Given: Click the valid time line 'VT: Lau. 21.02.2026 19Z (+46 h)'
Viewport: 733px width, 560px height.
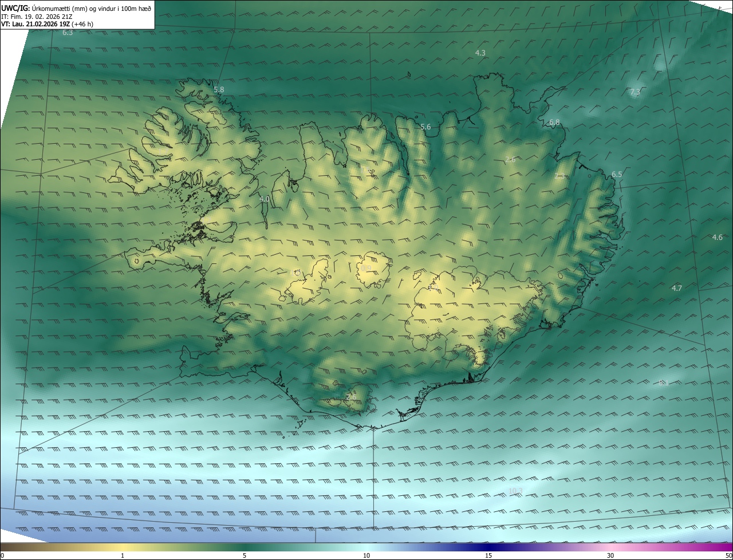Looking at the screenshot, I should click(47, 24).
